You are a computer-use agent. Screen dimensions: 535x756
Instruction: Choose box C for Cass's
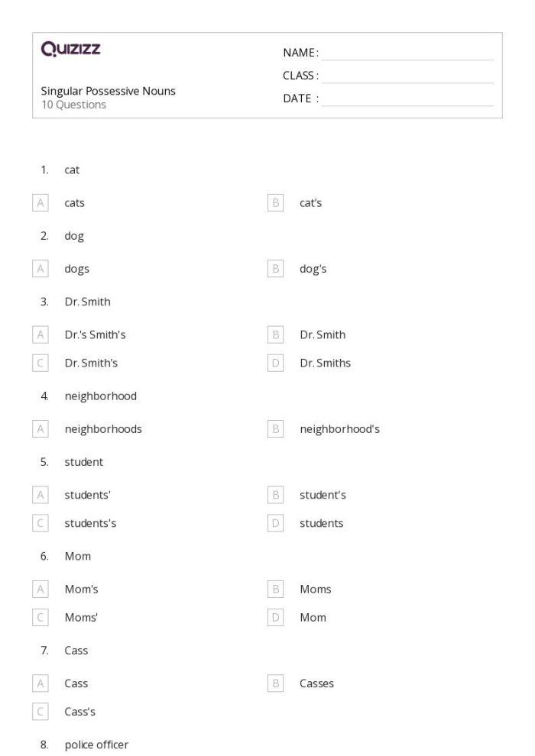pos(41,712)
